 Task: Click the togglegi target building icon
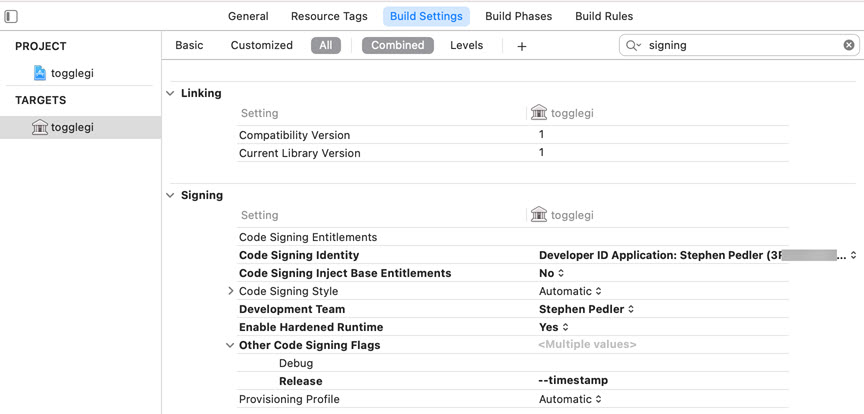(40, 127)
